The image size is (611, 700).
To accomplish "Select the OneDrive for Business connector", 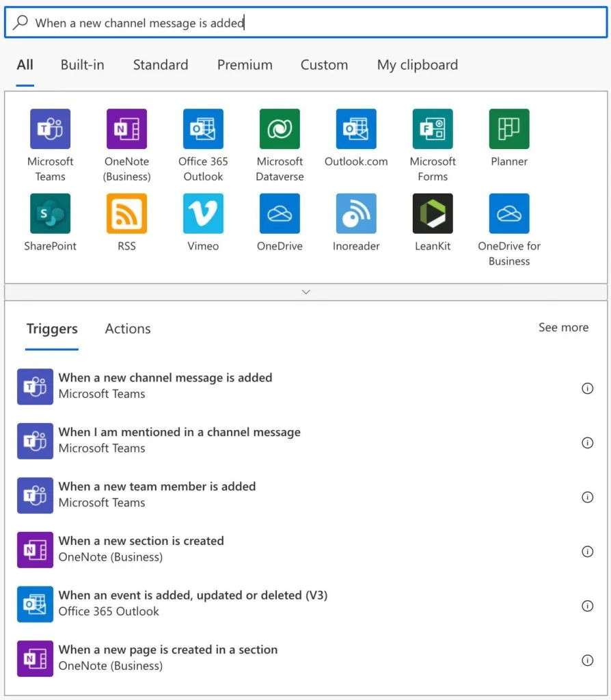I will pos(509,213).
